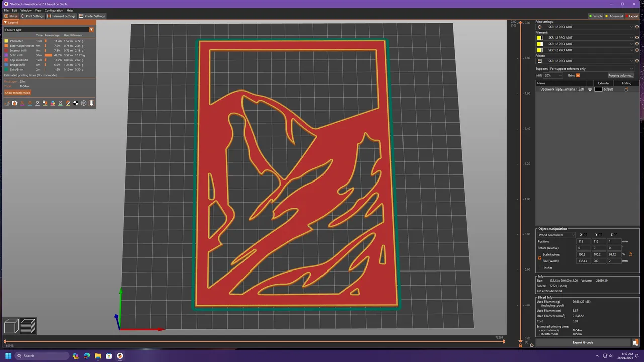Expand the Infill 20% dropdown

(x=553, y=75)
